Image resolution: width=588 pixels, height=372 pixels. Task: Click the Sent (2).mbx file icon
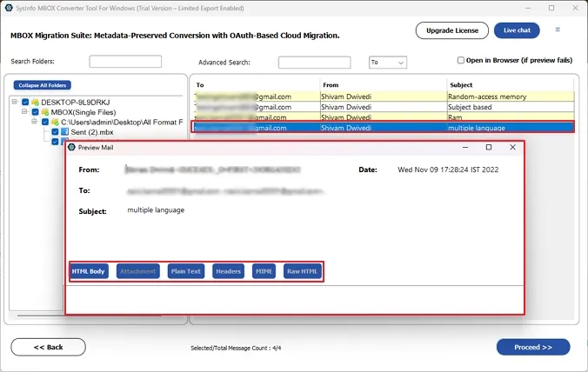(x=65, y=132)
